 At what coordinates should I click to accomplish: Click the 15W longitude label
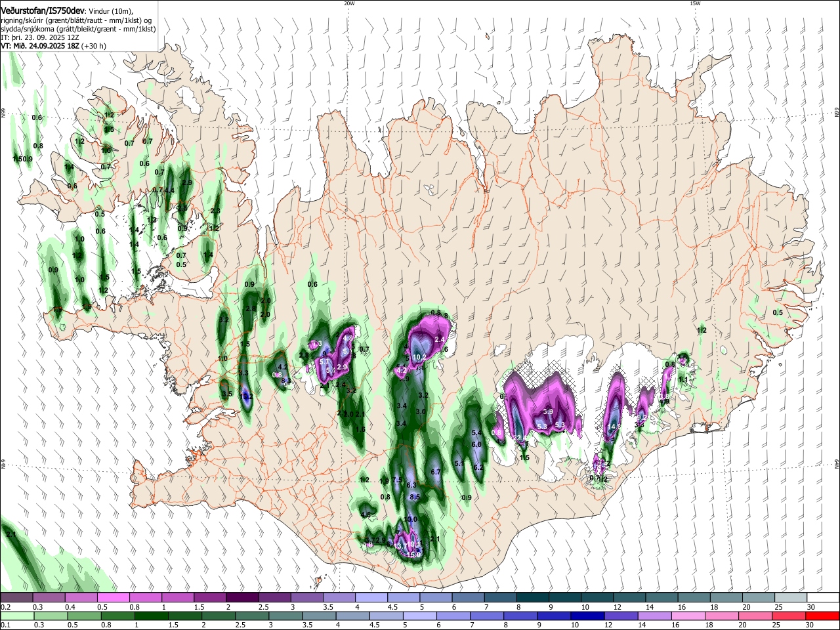pos(695,3)
